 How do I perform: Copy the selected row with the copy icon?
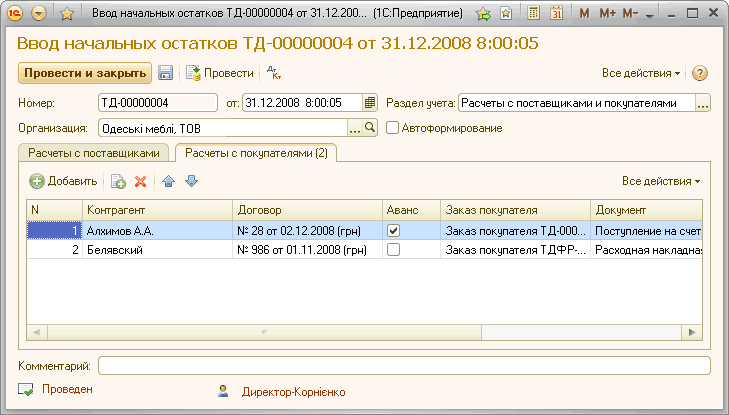point(118,181)
